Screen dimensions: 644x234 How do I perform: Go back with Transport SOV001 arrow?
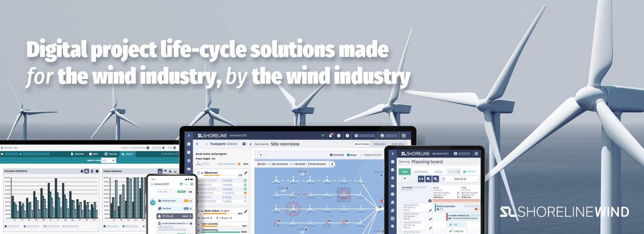pos(197,144)
